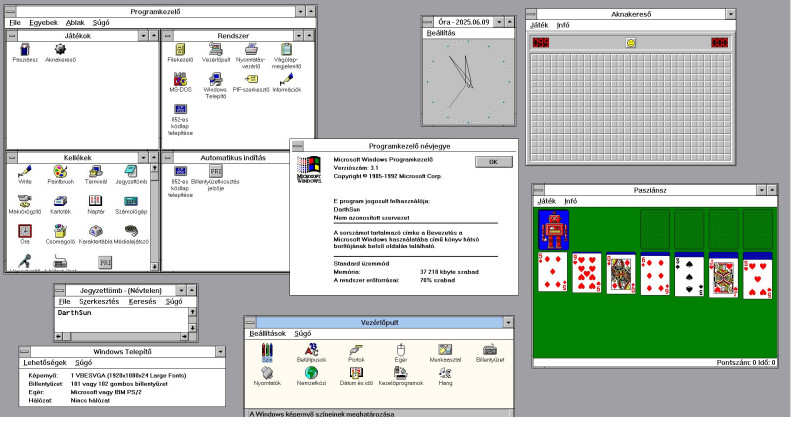Select the Nyomtatók printers icon
The image size is (800, 427).
click(x=267, y=373)
